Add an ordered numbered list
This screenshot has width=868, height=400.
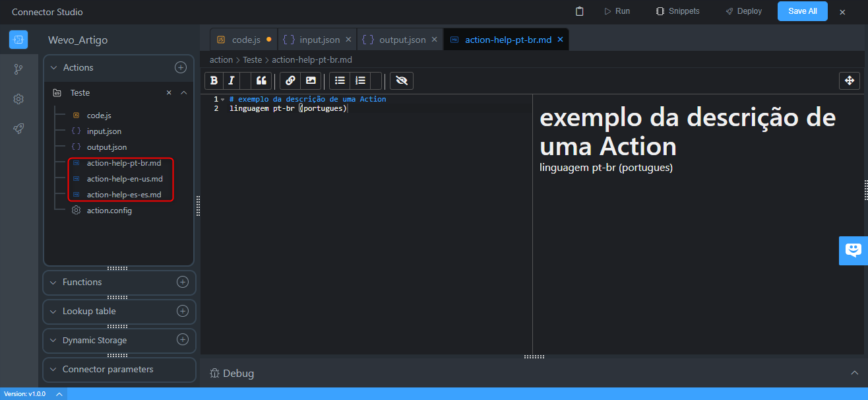(360, 81)
